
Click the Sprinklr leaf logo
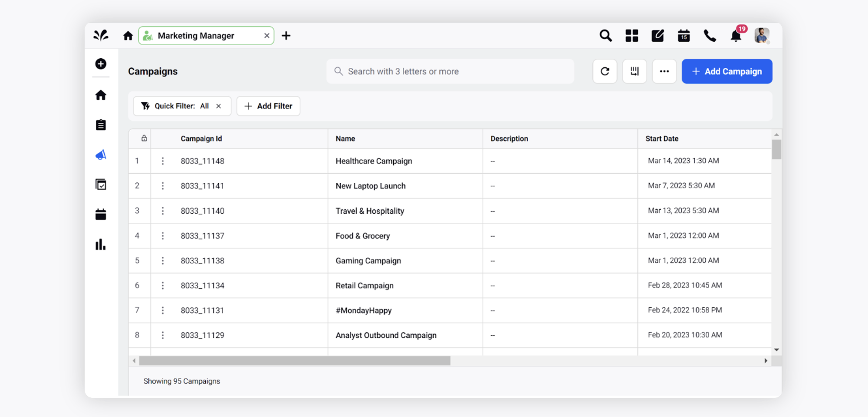[x=101, y=35]
